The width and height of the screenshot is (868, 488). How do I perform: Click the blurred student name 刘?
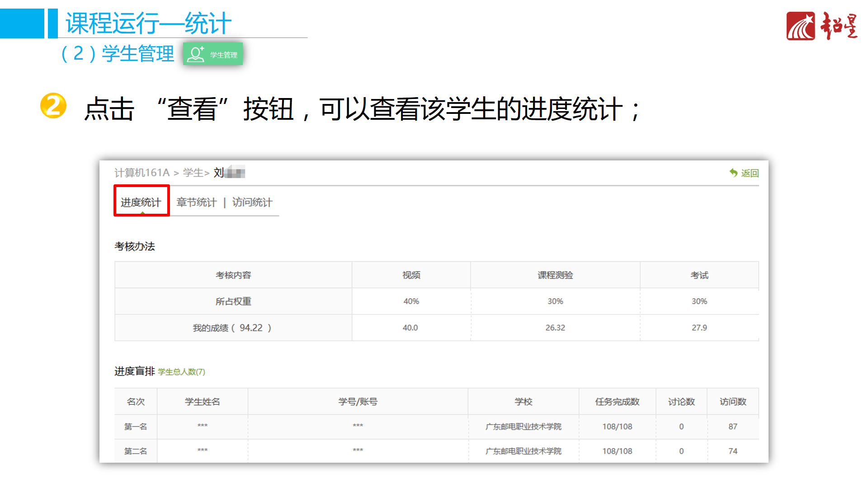[x=230, y=172]
